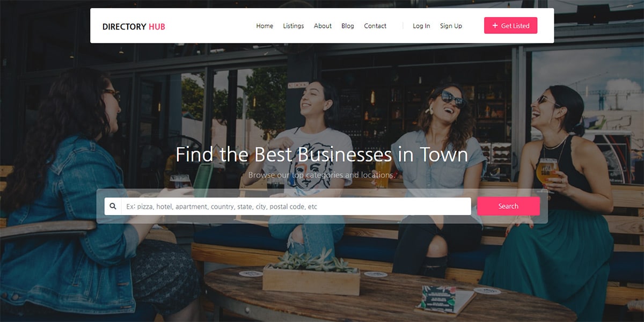Click the magnifying glass search icon
Screen dimensions: 644x322
[113, 206]
